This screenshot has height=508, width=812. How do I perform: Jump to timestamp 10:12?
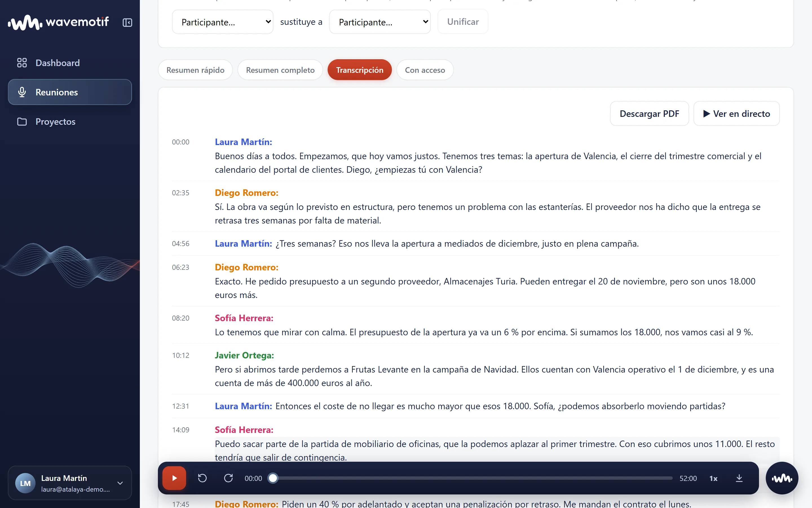point(180,356)
